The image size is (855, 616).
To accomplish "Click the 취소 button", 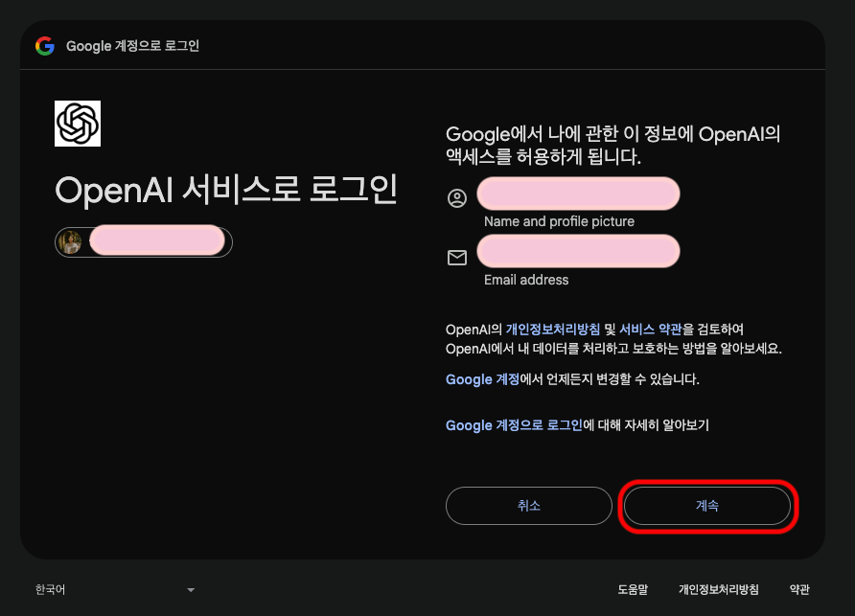I will point(529,506).
